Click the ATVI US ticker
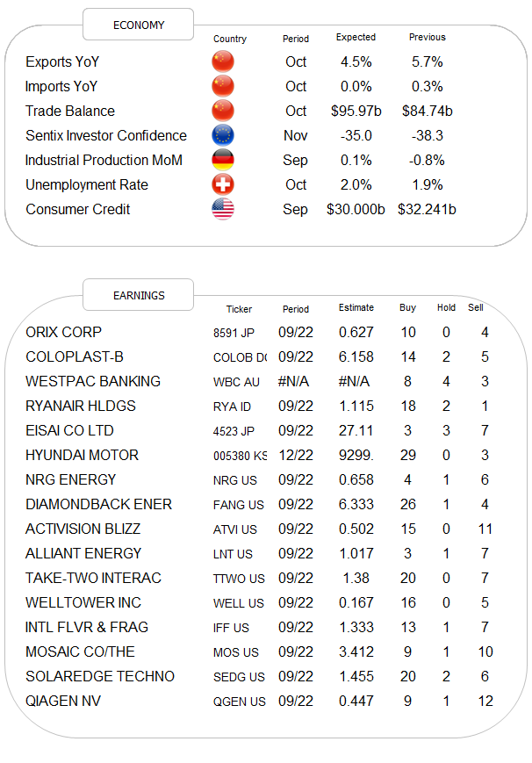Image resolution: width=532 pixels, height=763 pixels. (x=234, y=529)
